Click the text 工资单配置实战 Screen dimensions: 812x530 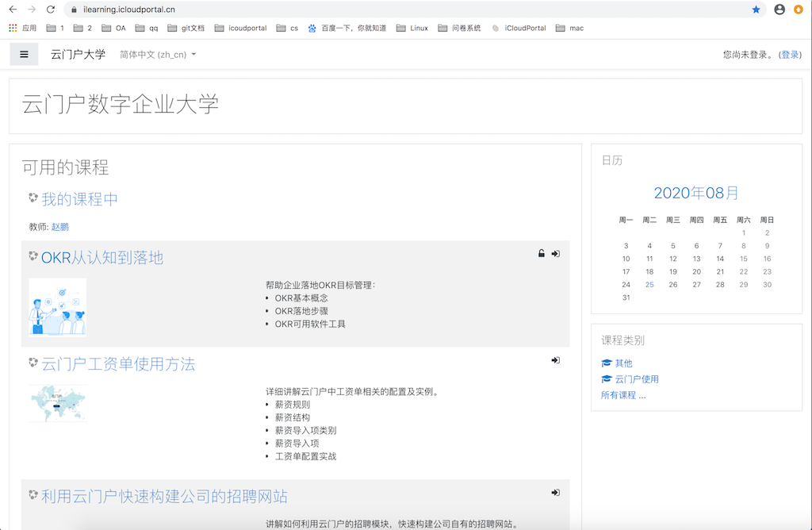[x=305, y=456]
